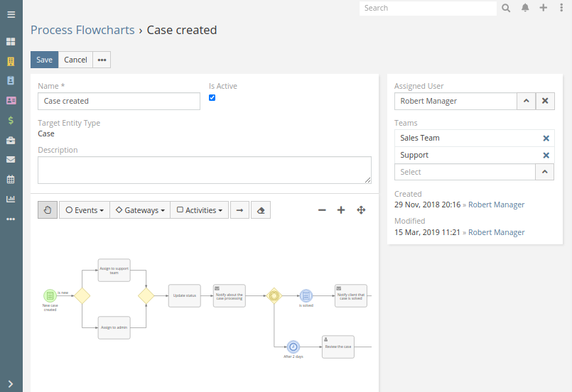
Task: Remove Support team from Teams
Action: (546, 156)
